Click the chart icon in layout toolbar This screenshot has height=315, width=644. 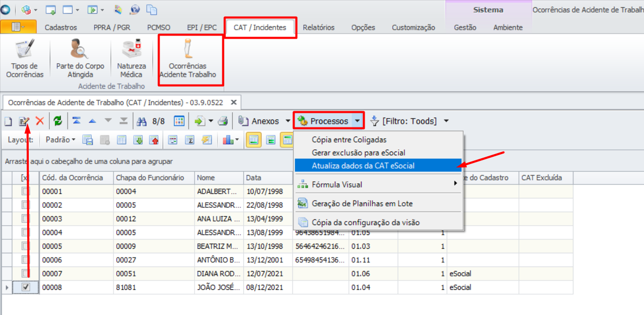coord(228,140)
